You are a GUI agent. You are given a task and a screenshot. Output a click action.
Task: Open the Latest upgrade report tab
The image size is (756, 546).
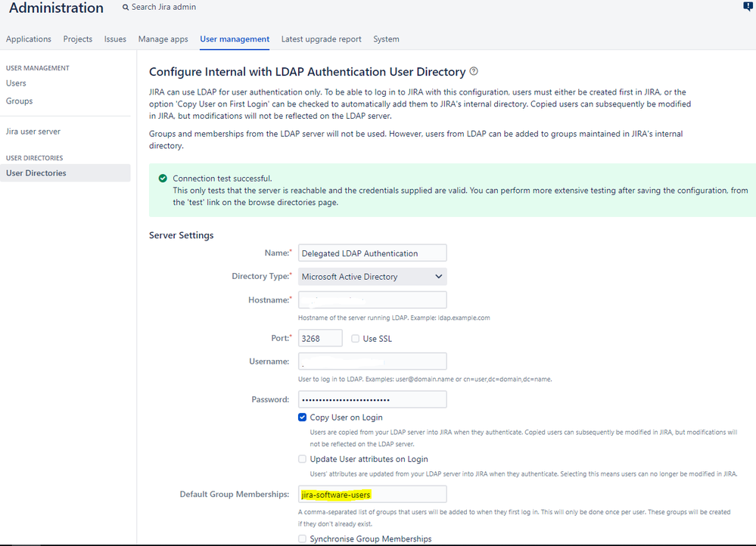[x=321, y=39]
